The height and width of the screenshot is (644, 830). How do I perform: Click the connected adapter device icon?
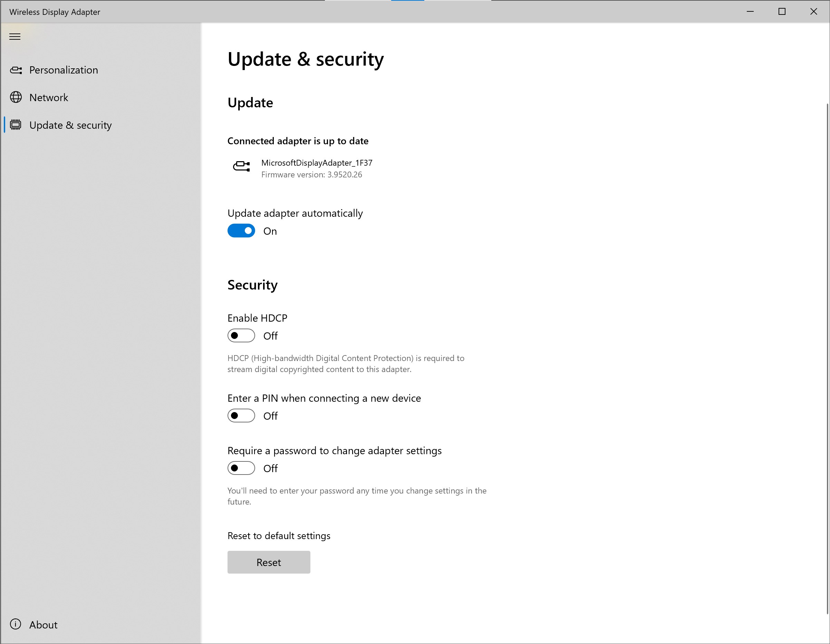[241, 168]
